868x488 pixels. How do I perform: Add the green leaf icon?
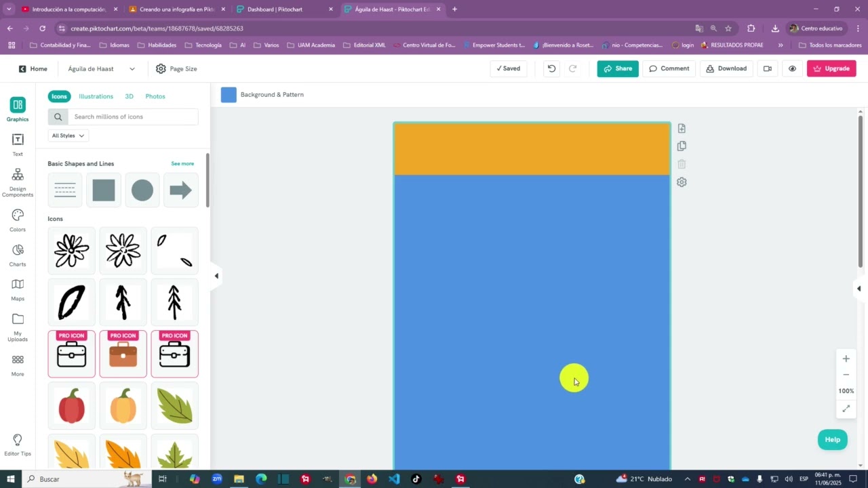175,405
